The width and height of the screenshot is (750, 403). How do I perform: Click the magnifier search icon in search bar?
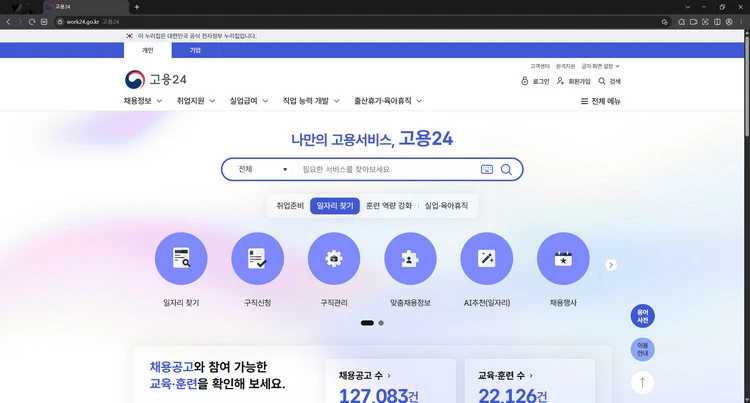pos(506,169)
